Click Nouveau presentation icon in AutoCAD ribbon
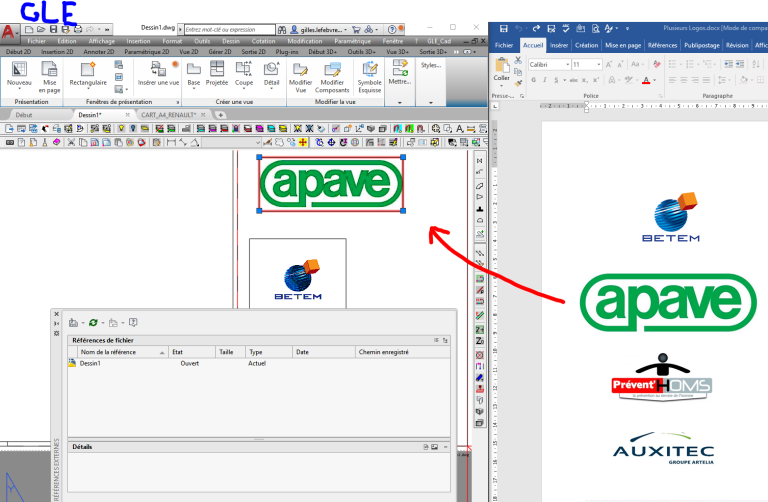Screen dimensions: 768x502 (x=19, y=70)
